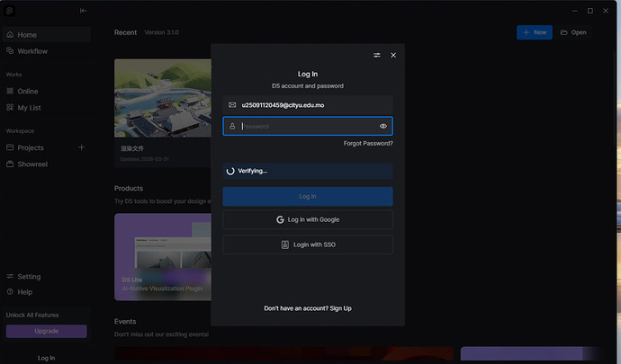Open login dialog settings sliders icon

(376, 55)
